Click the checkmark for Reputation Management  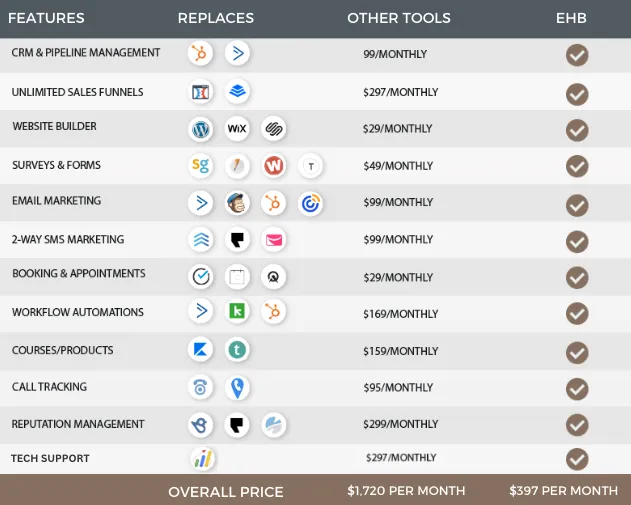tap(577, 425)
